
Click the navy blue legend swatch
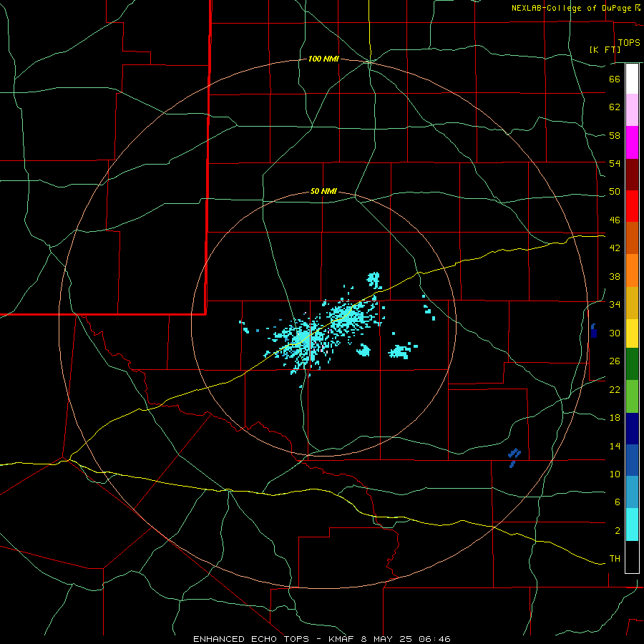click(x=632, y=429)
